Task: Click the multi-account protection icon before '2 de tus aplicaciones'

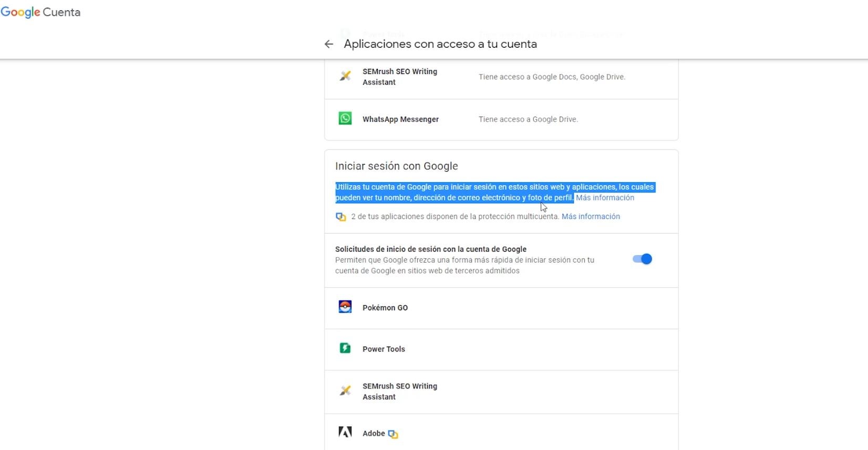Action: pyautogui.click(x=341, y=217)
